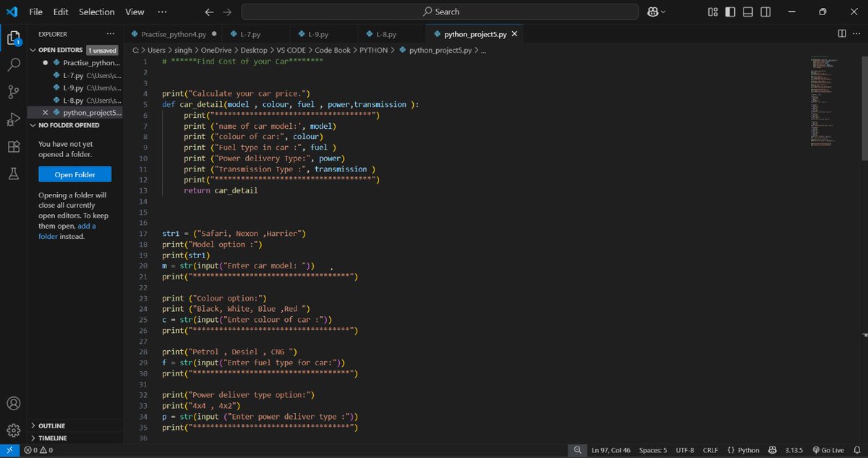Viewport: 868px width, 458px height.
Task: Open editor More Actions ellipsis
Action: coord(856,34)
